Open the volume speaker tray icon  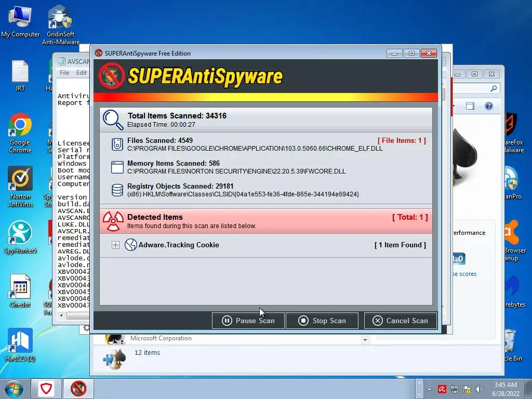pos(480,389)
